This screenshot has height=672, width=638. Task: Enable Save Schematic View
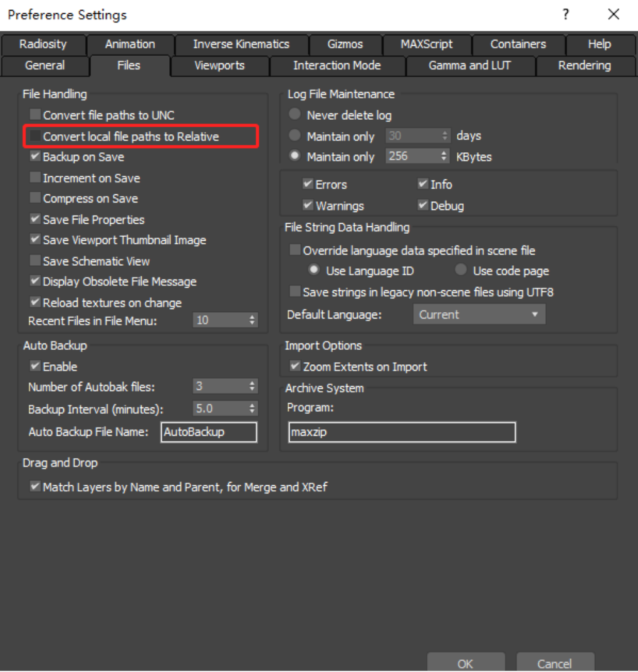click(35, 261)
